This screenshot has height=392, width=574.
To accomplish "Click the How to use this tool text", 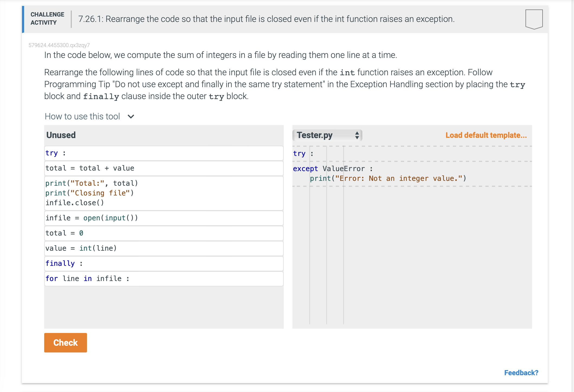I will [82, 117].
